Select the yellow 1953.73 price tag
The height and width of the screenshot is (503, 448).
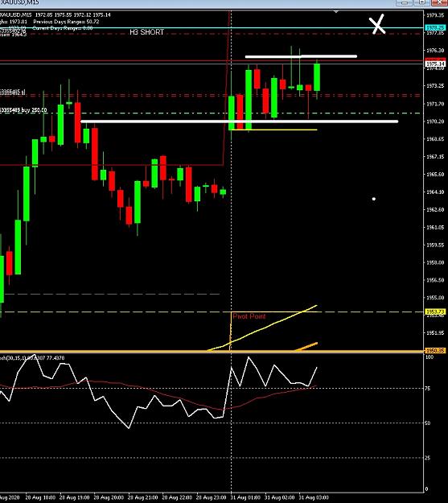pos(435,311)
